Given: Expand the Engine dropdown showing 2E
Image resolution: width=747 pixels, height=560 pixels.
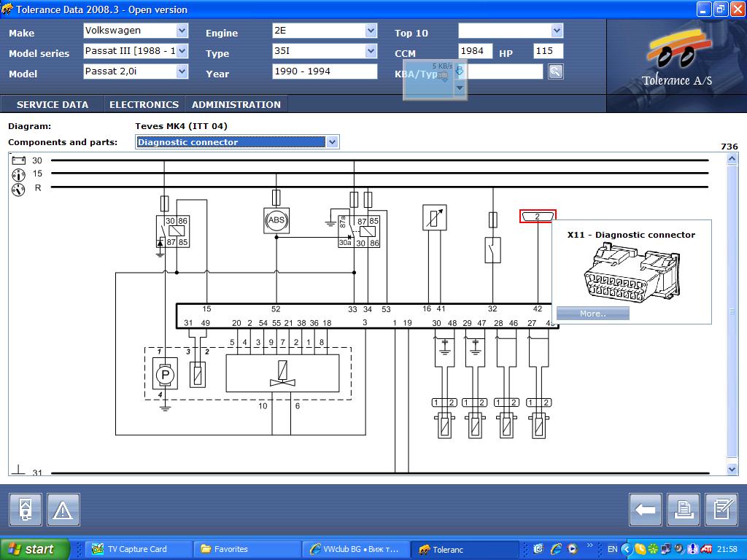Looking at the screenshot, I should (371, 31).
